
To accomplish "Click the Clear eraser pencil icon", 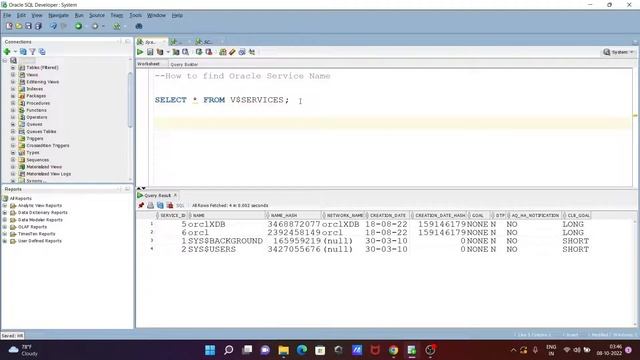I will coord(232,52).
